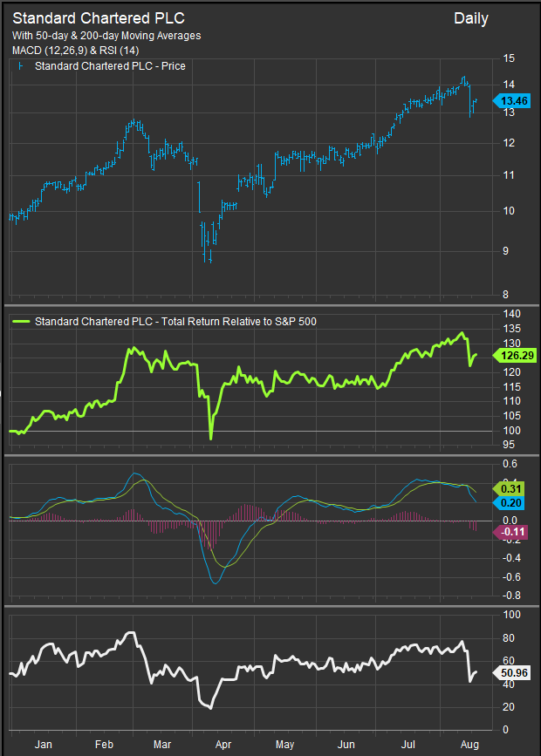Click the Jan label on the time axis
Image resolution: width=541 pixels, height=756 pixels.
pyautogui.click(x=41, y=745)
